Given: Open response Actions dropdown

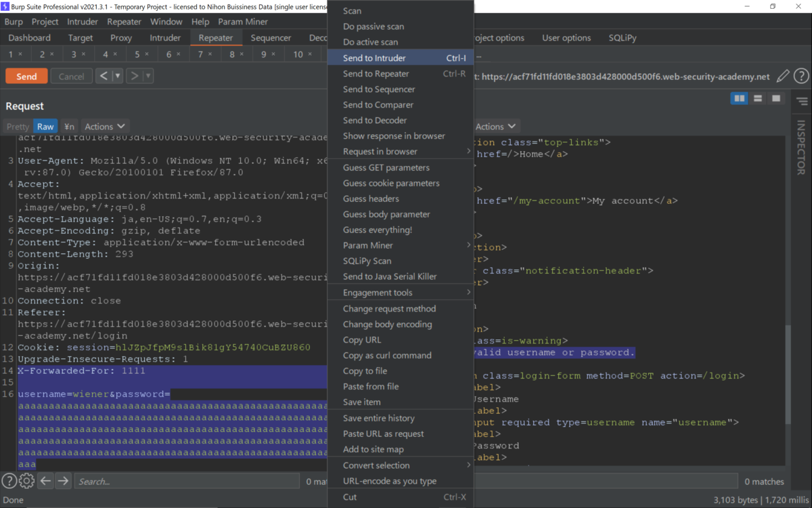Looking at the screenshot, I should (x=496, y=127).
